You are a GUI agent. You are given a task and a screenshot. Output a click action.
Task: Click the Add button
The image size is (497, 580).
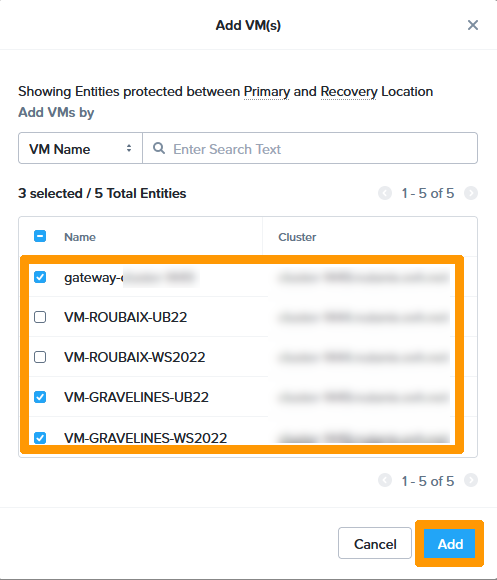tap(449, 543)
